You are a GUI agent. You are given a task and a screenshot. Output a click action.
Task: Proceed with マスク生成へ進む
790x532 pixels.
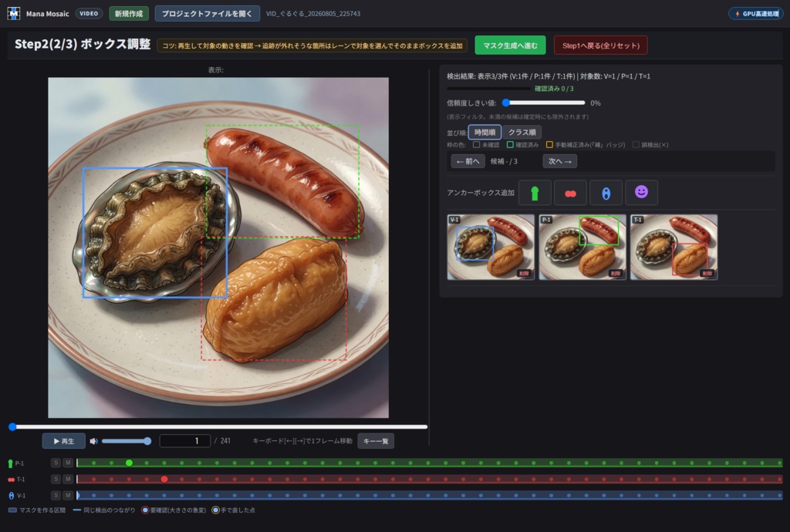[511, 45]
